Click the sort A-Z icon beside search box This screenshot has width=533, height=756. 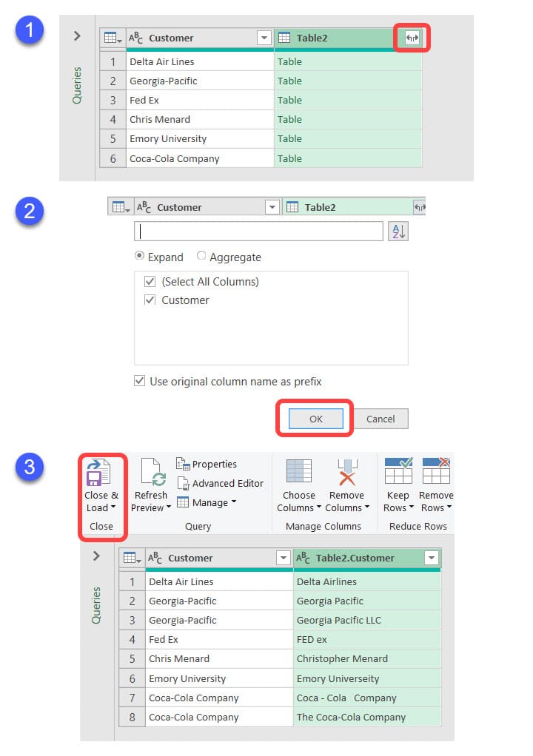click(398, 232)
